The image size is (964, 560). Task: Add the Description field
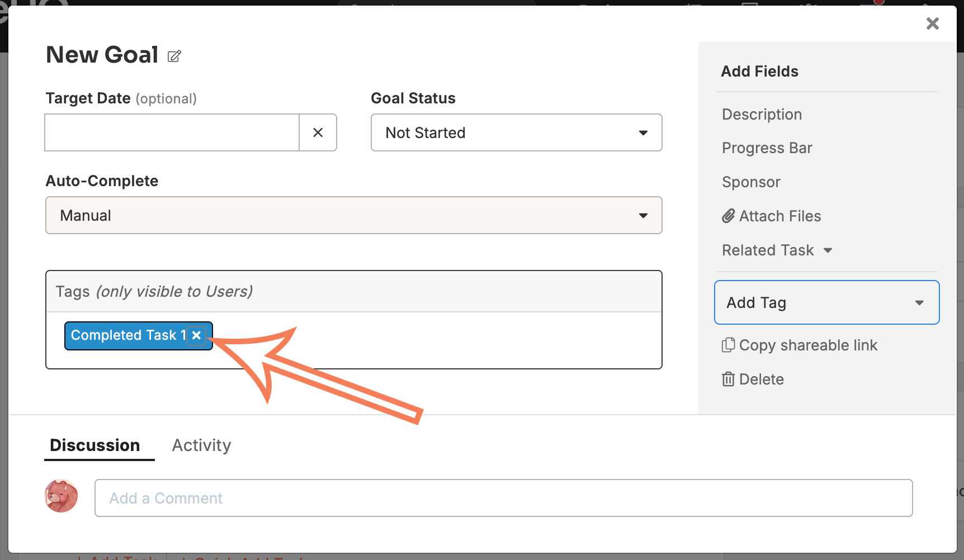(x=762, y=115)
